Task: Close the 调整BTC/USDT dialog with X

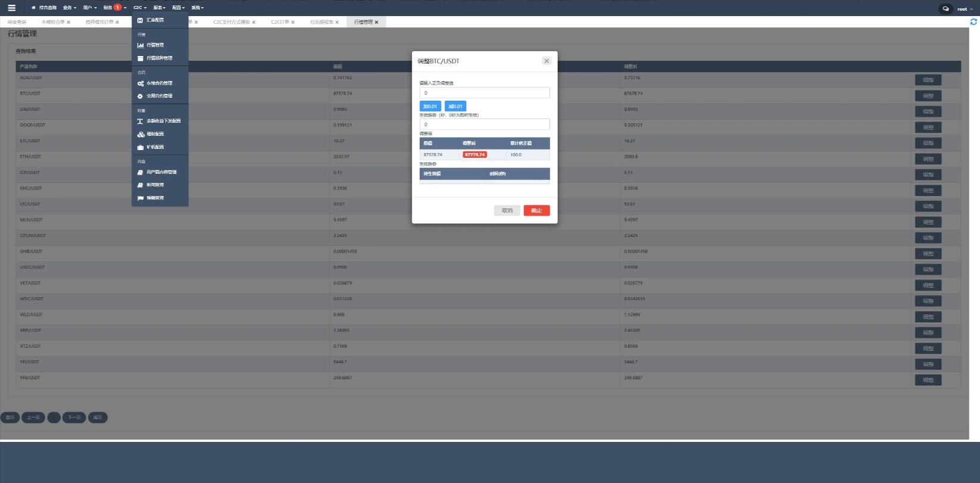Action: click(547, 61)
